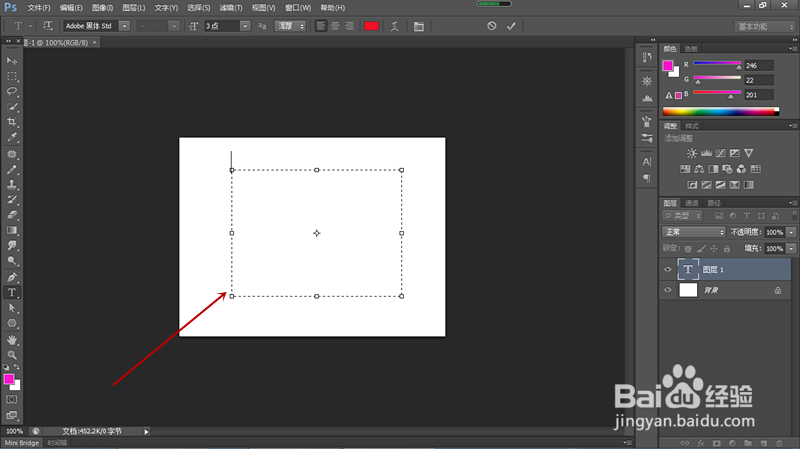Open blend mode dropdown 正常
Viewport: 800px width, 449px height.
click(694, 232)
